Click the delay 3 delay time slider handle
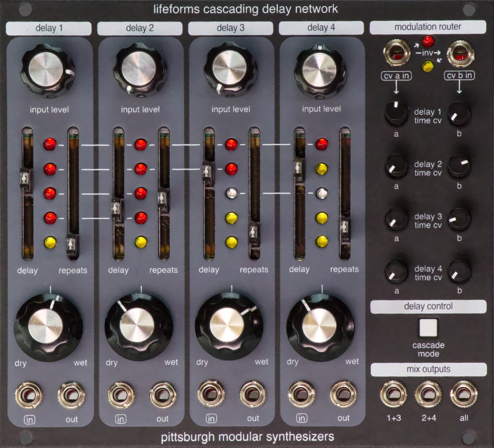 tap(207, 171)
